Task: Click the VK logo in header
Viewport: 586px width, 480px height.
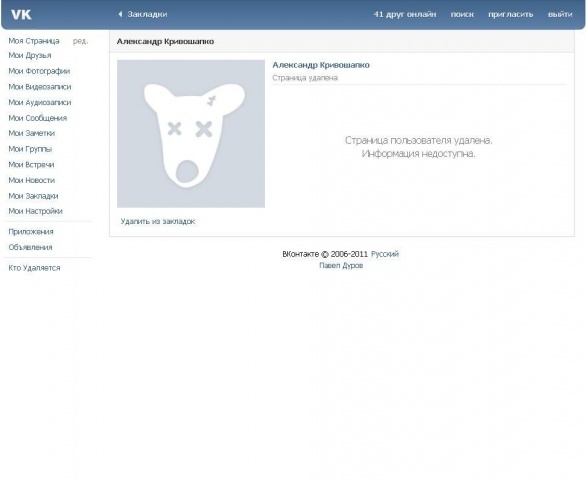Action: [x=21, y=15]
